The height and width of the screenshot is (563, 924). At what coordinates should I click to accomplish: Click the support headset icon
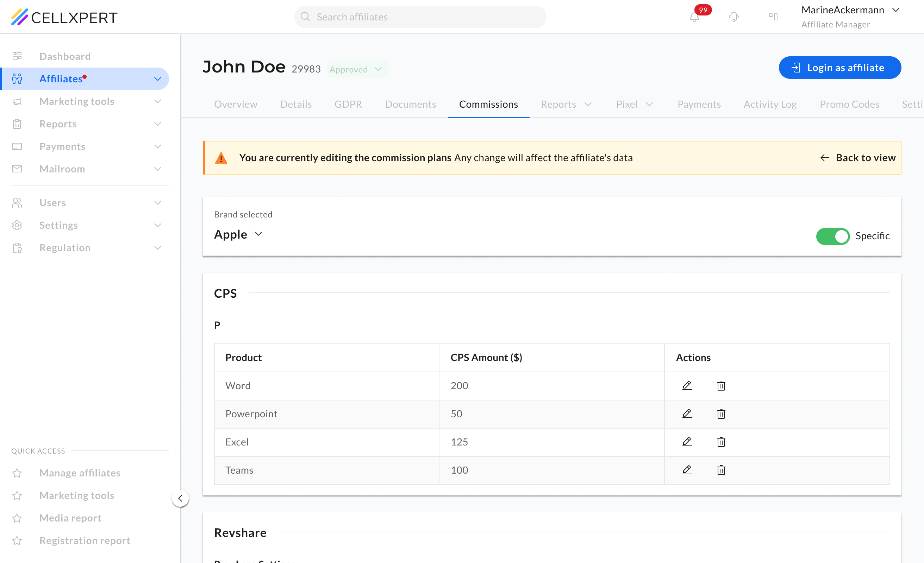pyautogui.click(x=733, y=17)
